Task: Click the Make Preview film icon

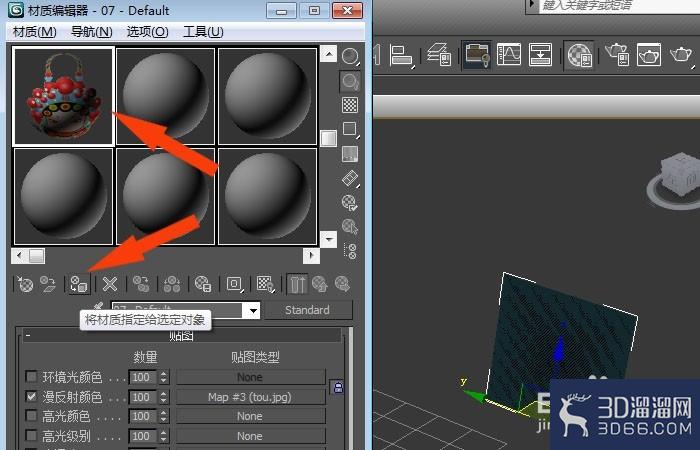Action: point(350,179)
